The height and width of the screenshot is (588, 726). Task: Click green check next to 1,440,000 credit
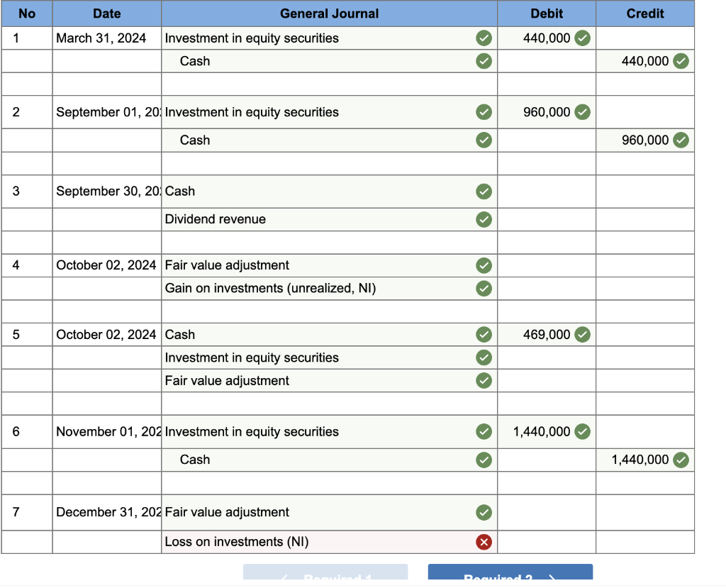[681, 460]
